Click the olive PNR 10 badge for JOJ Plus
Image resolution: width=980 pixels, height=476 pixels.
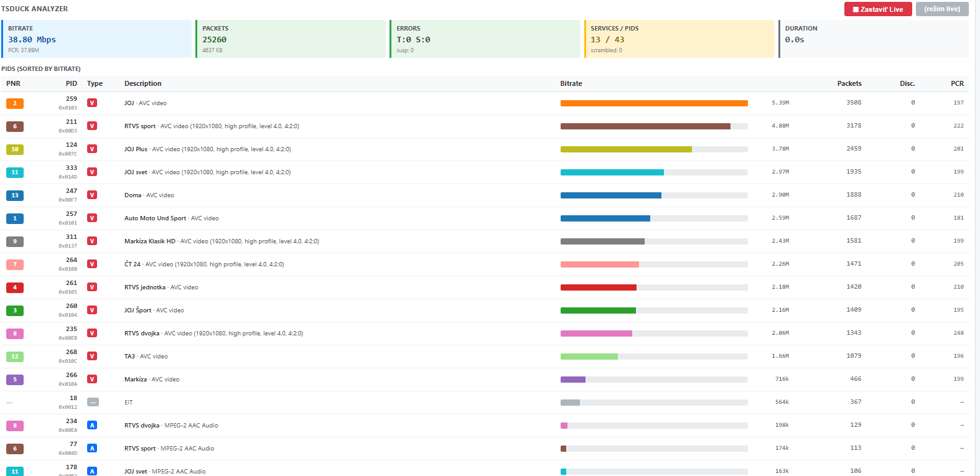point(15,149)
